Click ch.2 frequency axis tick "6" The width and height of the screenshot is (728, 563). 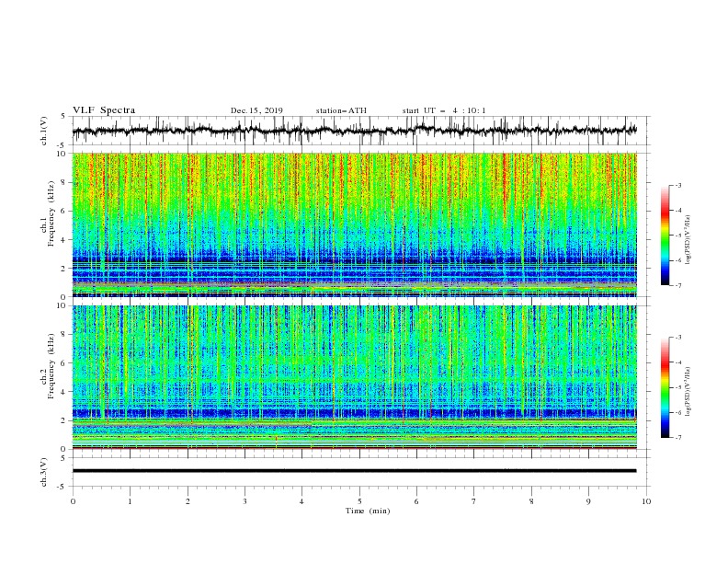[64, 363]
